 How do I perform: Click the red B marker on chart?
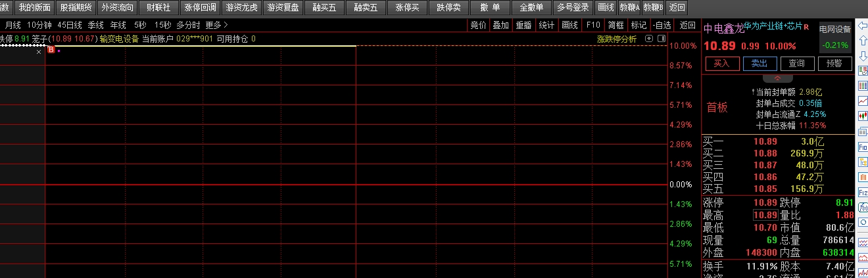click(51, 50)
